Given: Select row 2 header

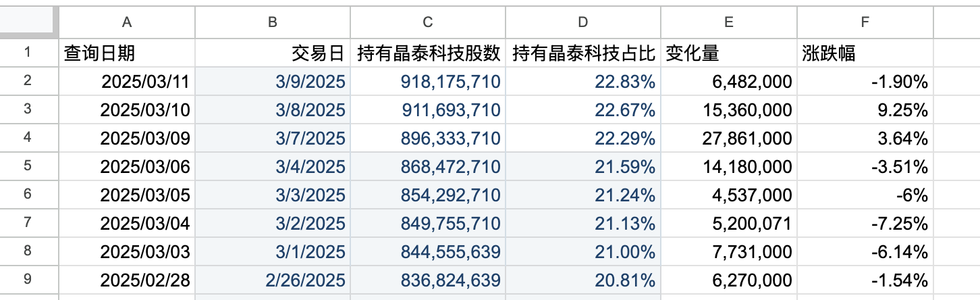Looking at the screenshot, I should [x=30, y=81].
